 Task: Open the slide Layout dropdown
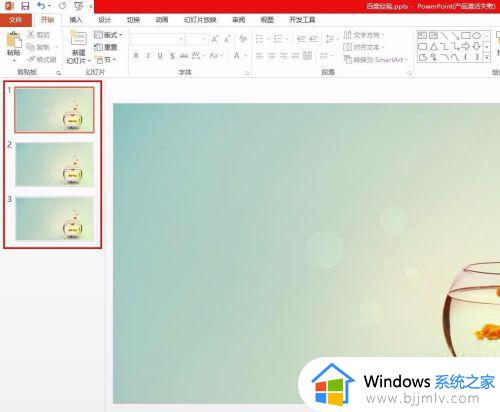[108, 35]
